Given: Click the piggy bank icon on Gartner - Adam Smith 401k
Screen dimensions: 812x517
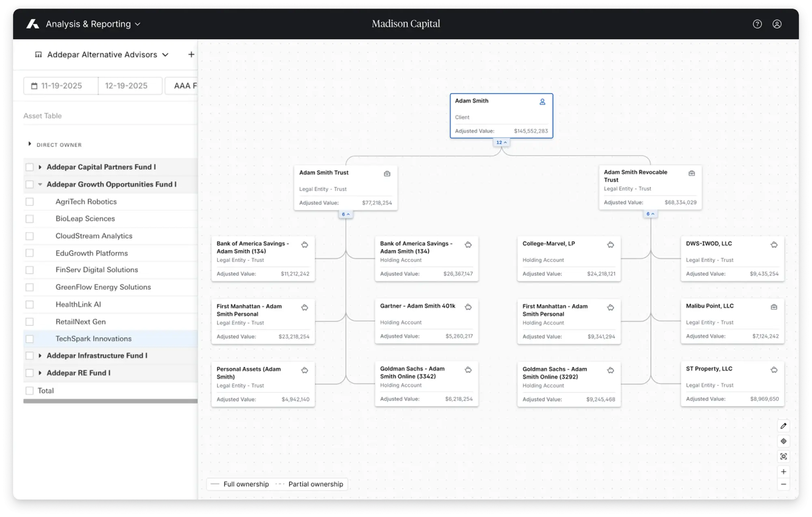Looking at the screenshot, I should tap(468, 307).
